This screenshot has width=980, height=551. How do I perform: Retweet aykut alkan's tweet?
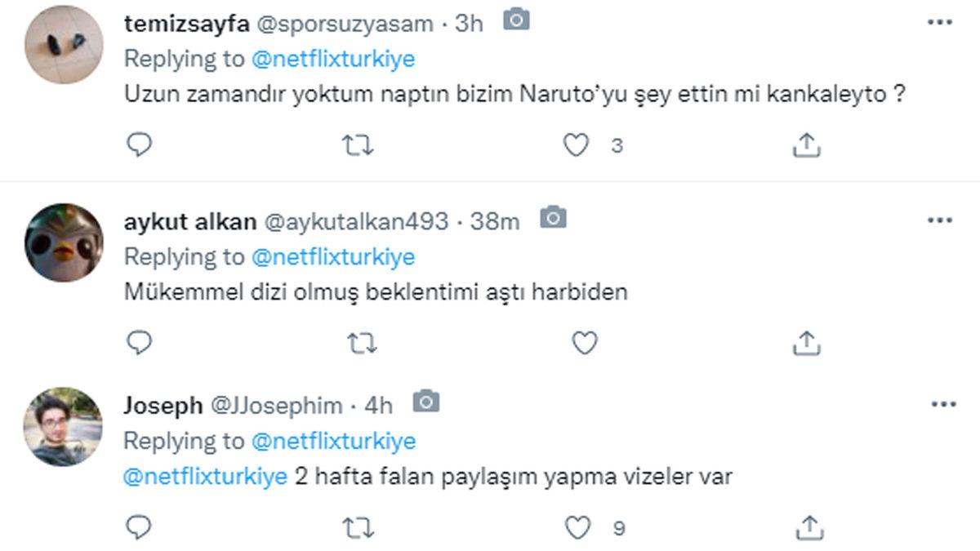click(357, 344)
